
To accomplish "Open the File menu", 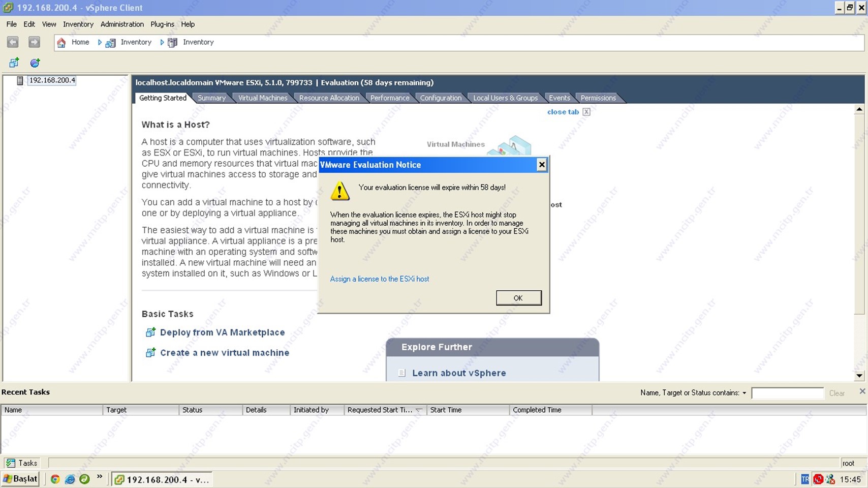I will [11, 24].
